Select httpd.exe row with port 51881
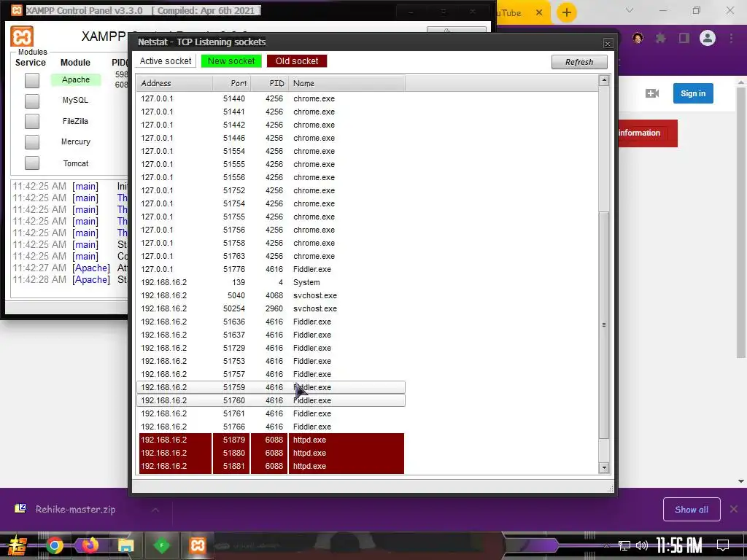747x560 pixels. tap(271, 466)
